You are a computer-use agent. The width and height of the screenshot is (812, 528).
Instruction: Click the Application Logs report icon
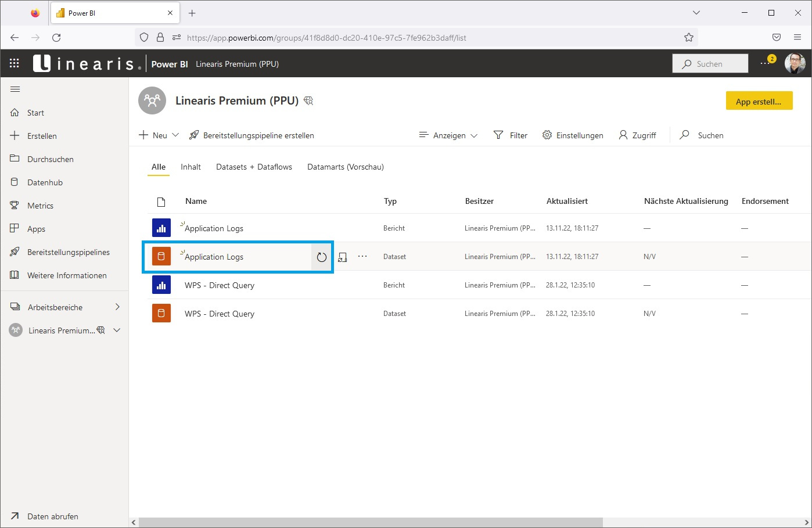pos(161,228)
